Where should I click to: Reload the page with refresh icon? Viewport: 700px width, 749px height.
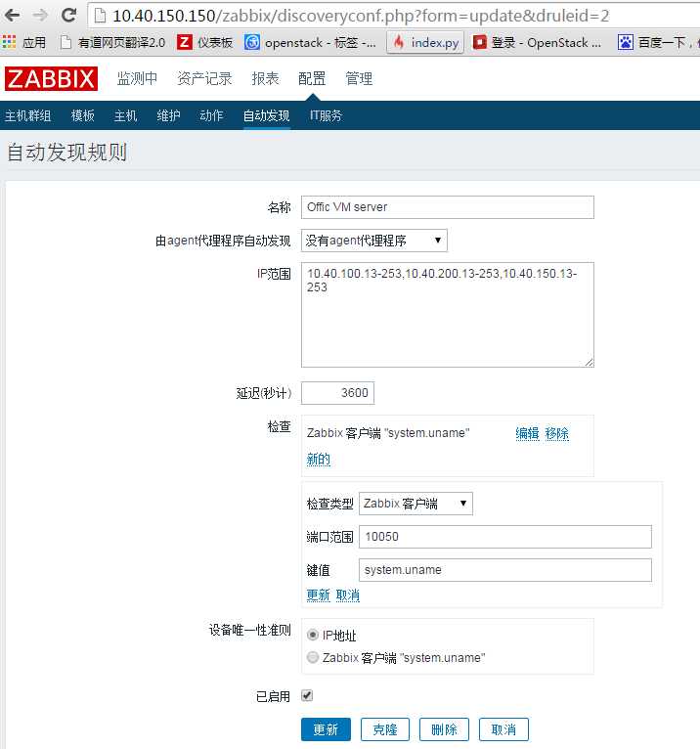[69, 16]
